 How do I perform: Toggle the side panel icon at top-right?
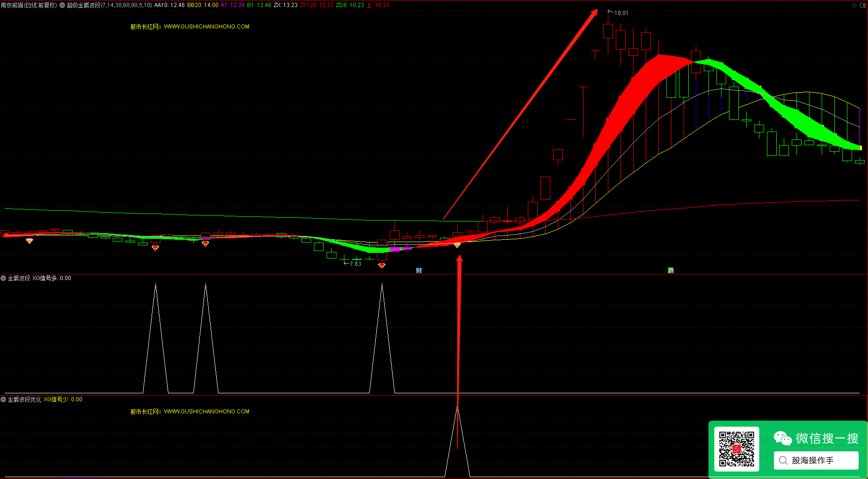coord(863,5)
